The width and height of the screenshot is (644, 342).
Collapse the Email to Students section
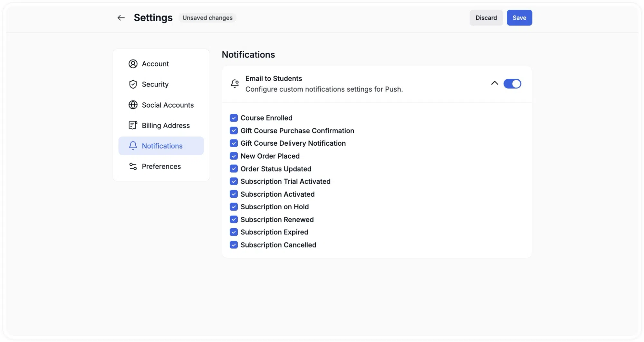click(495, 83)
